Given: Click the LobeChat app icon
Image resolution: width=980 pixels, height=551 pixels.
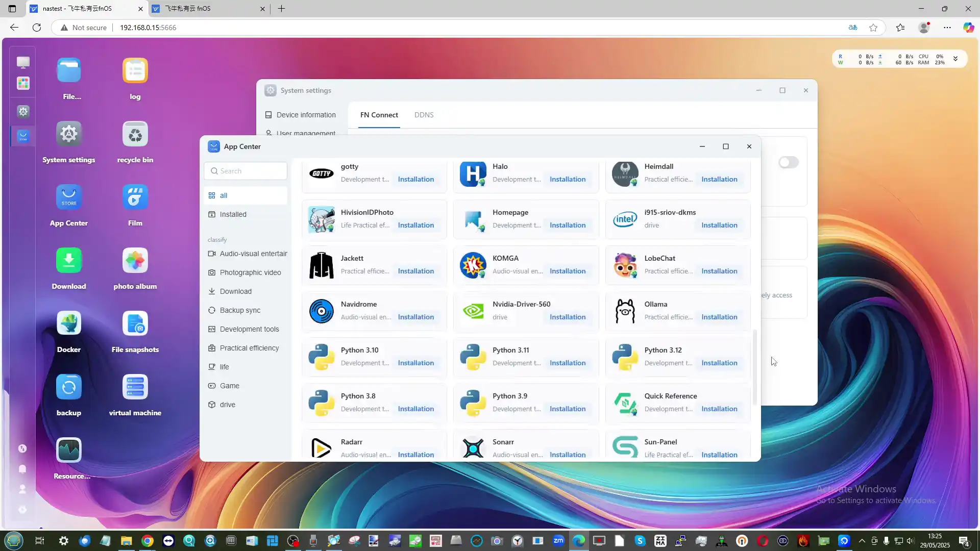Looking at the screenshot, I should coord(625,265).
